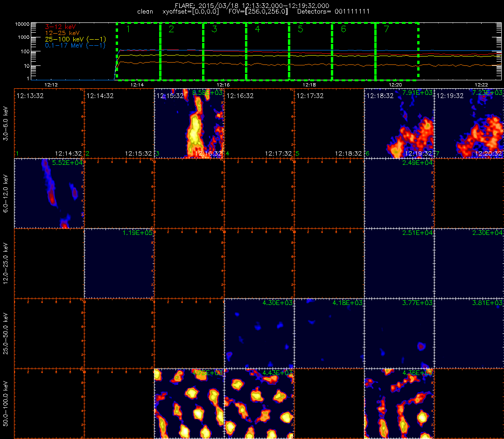The height and width of the screenshot is (439, 504).
Task: Select the blue '0.1-17 MeV (--1)' legend entry
Action: click(x=75, y=45)
